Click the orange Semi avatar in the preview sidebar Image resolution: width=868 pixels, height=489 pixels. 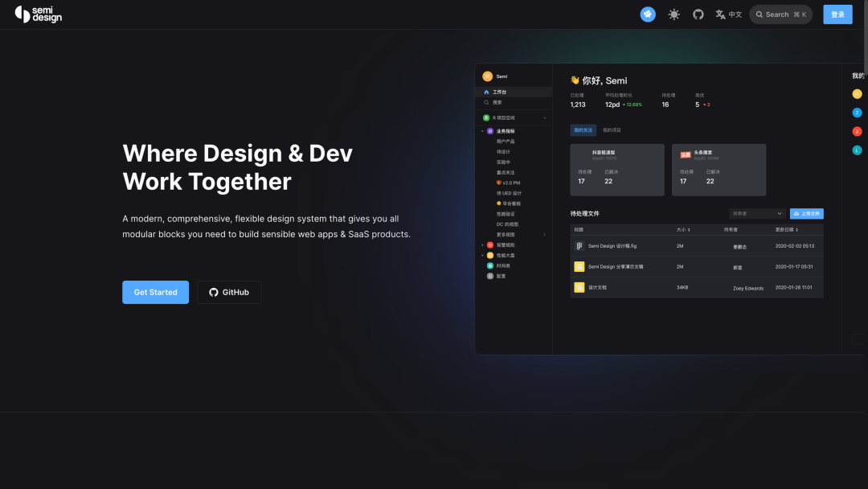487,76
